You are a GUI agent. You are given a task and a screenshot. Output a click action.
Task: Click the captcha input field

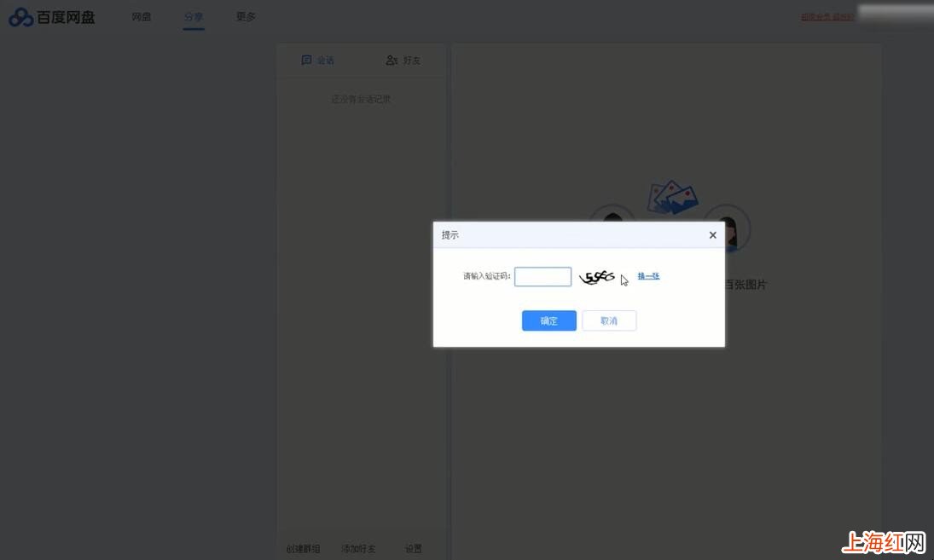point(542,277)
